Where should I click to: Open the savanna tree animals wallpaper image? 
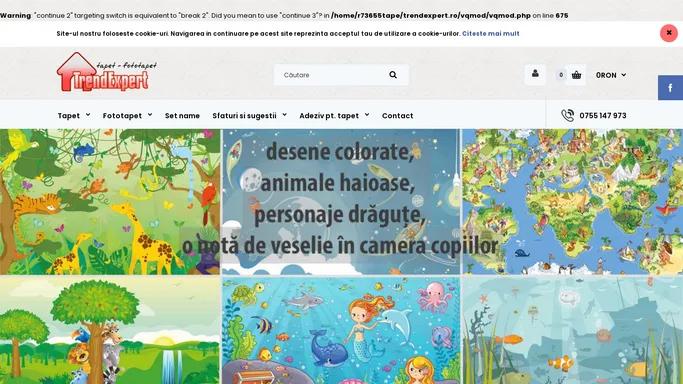point(110,330)
